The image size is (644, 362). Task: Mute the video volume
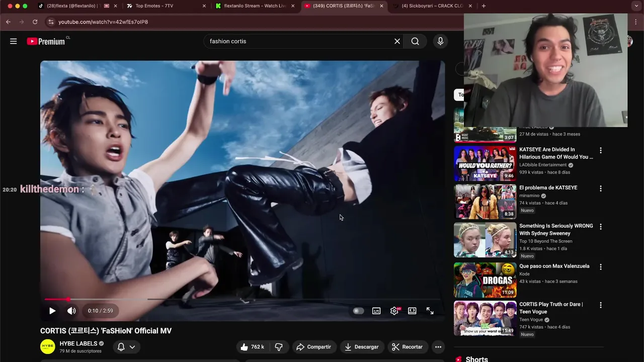point(71,311)
